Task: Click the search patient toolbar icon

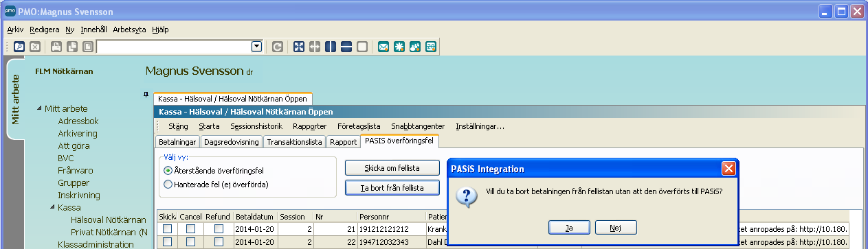Action: coord(19,47)
